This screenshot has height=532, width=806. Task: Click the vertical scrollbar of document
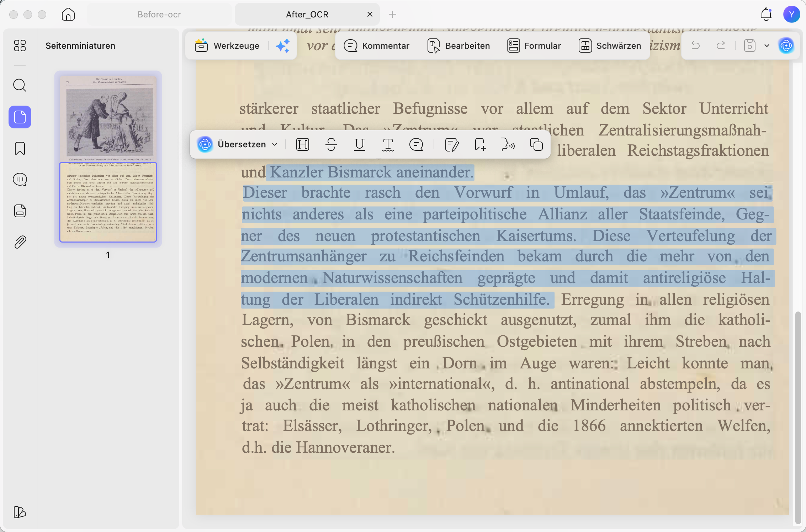pos(798,417)
